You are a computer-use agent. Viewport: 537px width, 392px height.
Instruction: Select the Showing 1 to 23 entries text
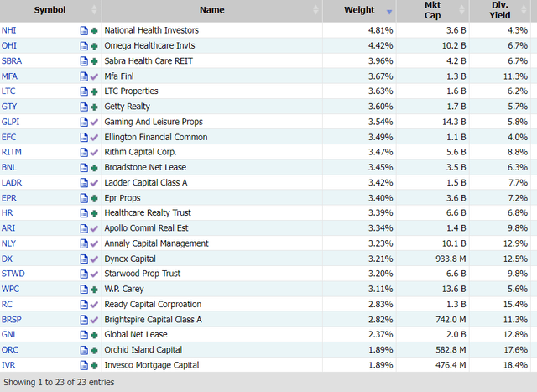click(59, 383)
